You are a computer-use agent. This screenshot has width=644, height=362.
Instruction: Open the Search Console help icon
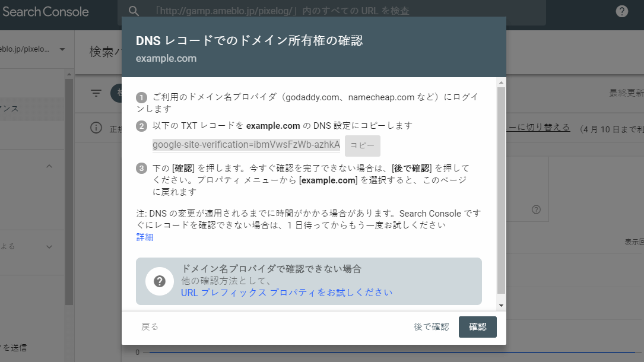click(x=621, y=11)
